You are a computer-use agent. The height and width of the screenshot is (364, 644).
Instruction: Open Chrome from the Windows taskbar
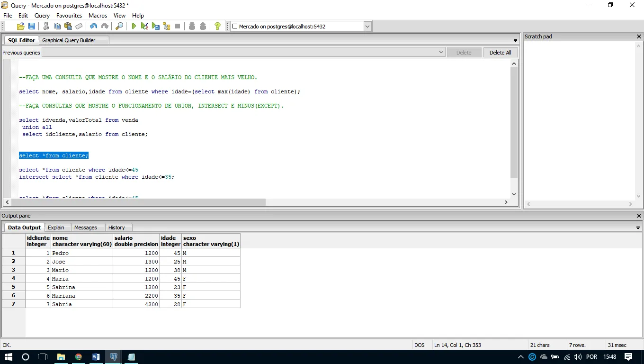point(79,357)
